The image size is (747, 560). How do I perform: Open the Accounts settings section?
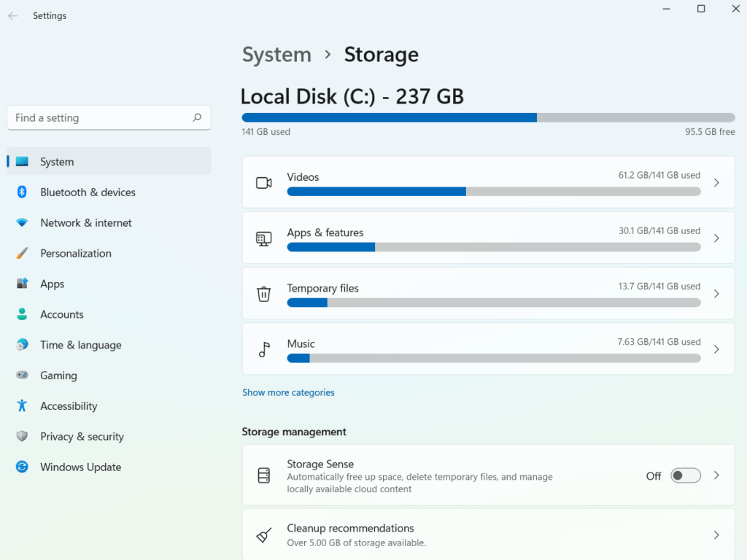[62, 315]
